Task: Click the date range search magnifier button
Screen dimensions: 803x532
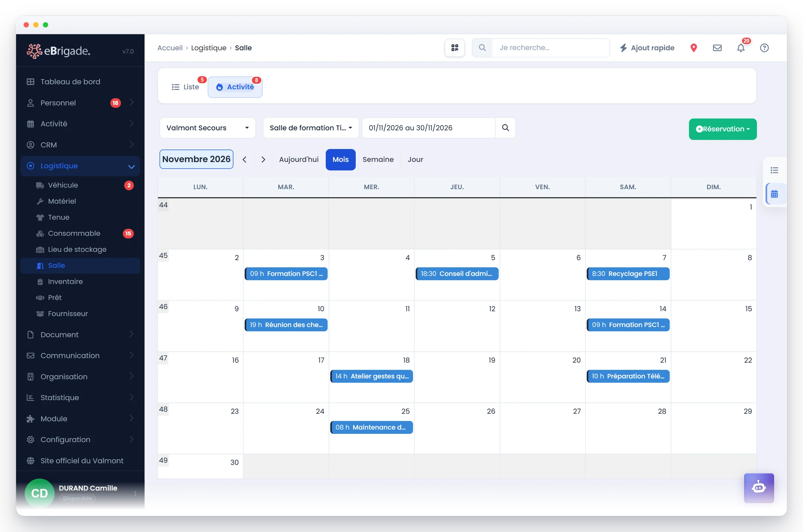Action: [x=506, y=128]
